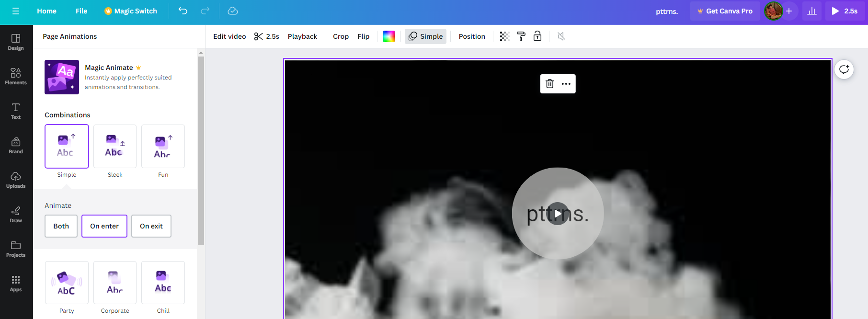Choose the Chill animation style
Screen dimensions: 868x319
[163, 283]
